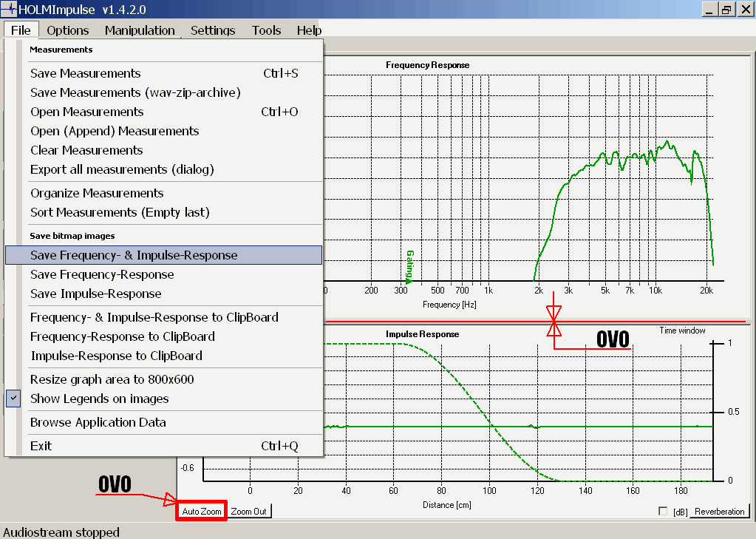Open the Help menu
The width and height of the screenshot is (756, 539).
(309, 30)
